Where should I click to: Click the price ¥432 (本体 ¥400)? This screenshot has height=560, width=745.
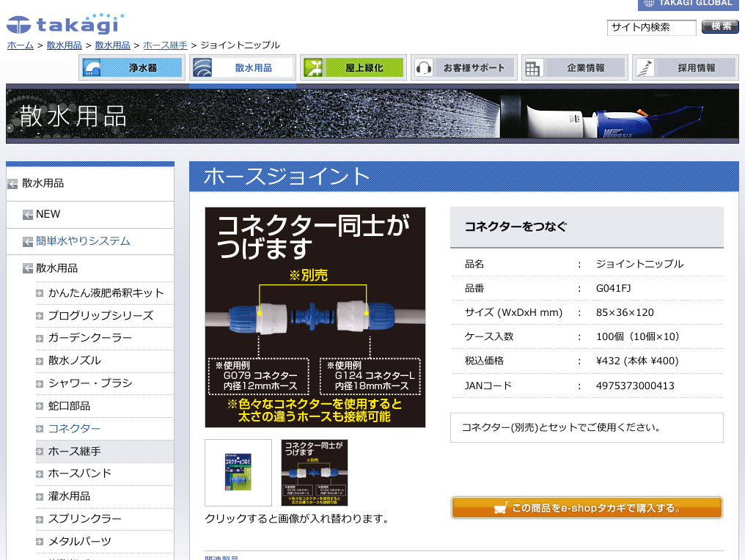point(637,361)
